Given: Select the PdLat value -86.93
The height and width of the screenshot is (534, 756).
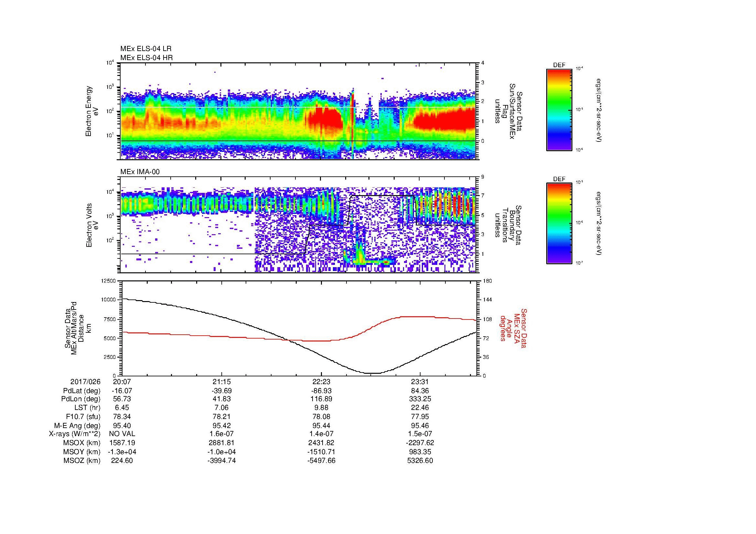Looking at the screenshot, I should 321,391.
